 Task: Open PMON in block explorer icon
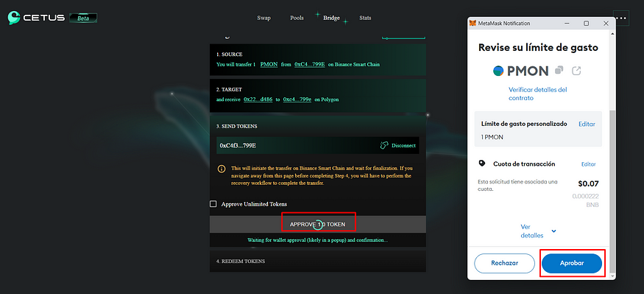pyautogui.click(x=576, y=71)
